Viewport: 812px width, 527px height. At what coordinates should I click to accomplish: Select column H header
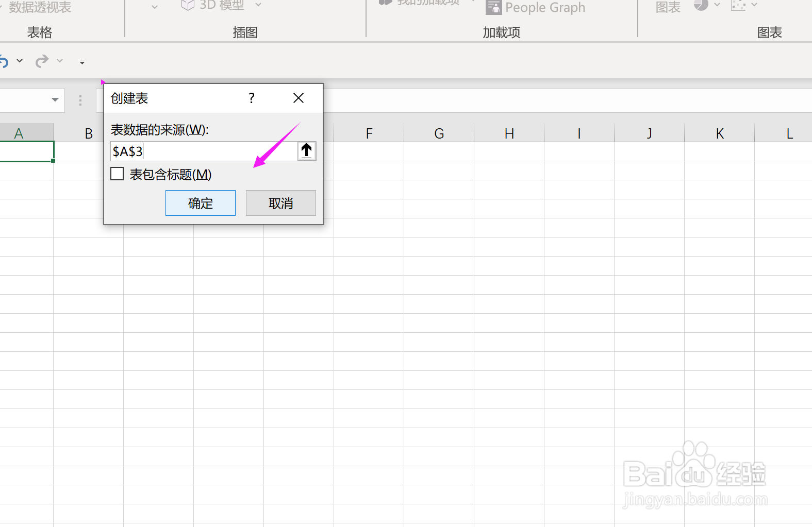[x=509, y=133]
